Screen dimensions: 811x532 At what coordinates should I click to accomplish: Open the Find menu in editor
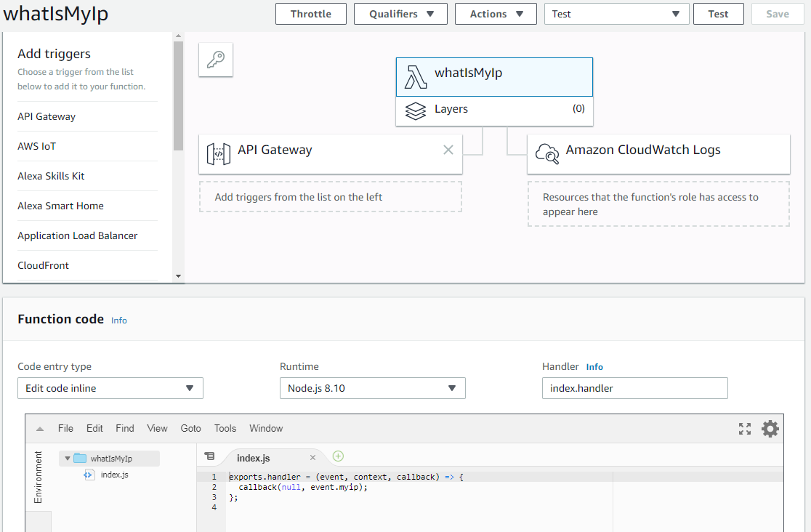[125, 429]
